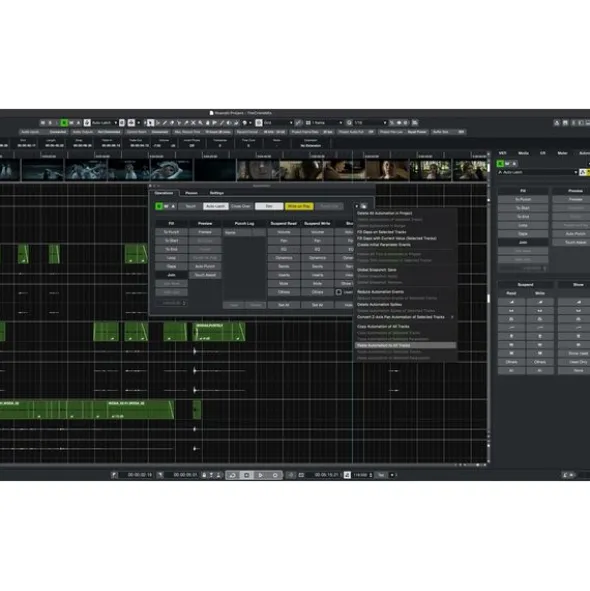The image size is (590, 591).
Task: Click the green audio clip below the Automation panel
Action: coord(219,332)
